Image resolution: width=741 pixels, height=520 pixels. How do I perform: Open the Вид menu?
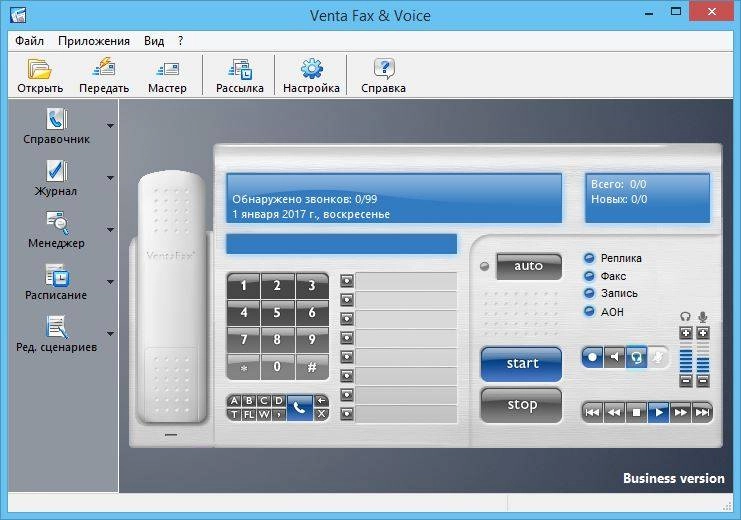pyautogui.click(x=154, y=41)
